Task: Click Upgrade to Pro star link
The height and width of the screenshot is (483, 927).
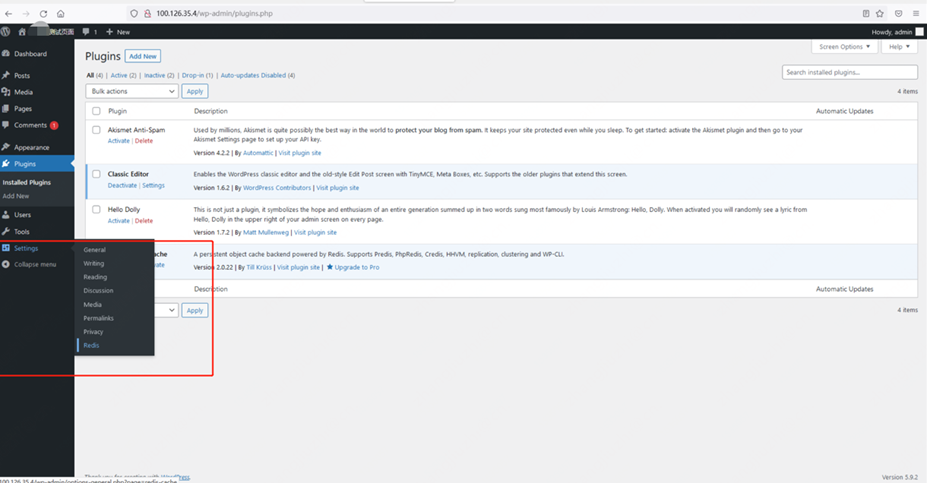Action: (x=353, y=268)
